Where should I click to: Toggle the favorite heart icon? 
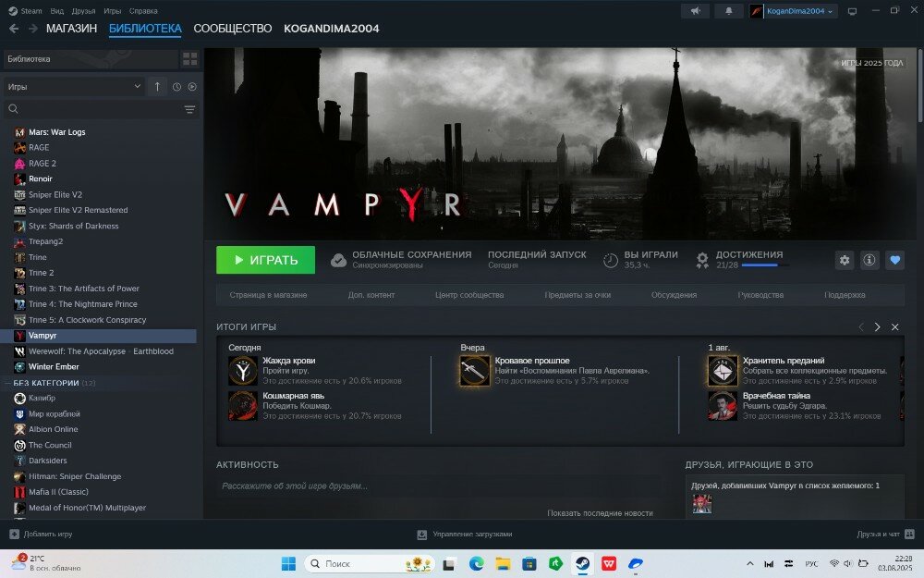point(895,260)
